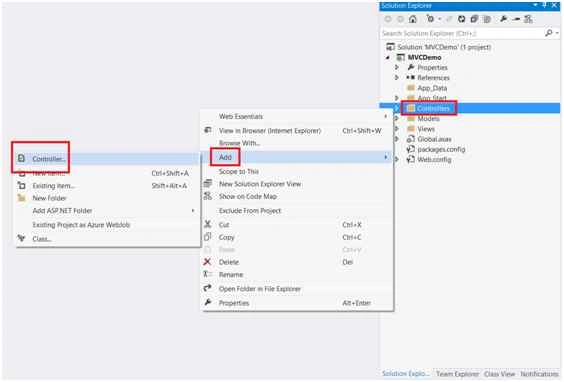Expand the Web.config node arrow
564x382 pixels.
click(396, 160)
